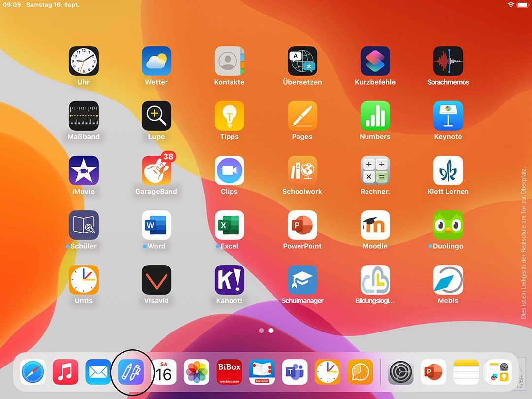Open the Numbers app
The height and width of the screenshot is (399, 532).
pos(375,116)
